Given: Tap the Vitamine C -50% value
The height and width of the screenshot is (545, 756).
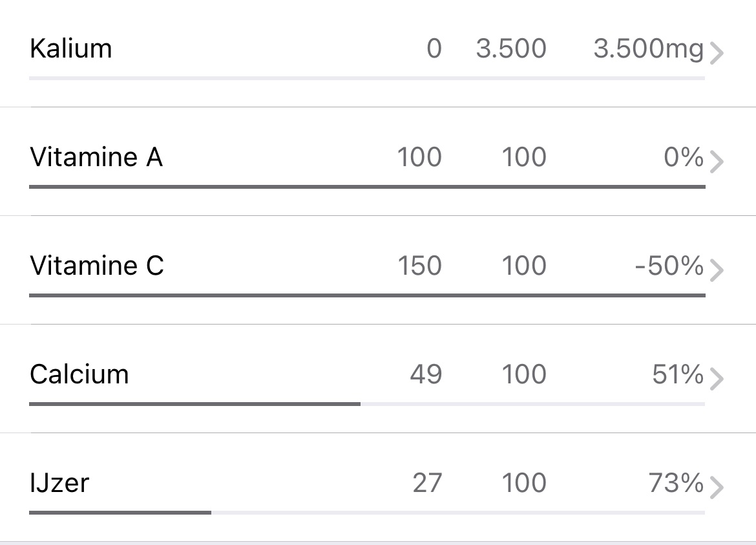Looking at the screenshot, I should [x=669, y=266].
